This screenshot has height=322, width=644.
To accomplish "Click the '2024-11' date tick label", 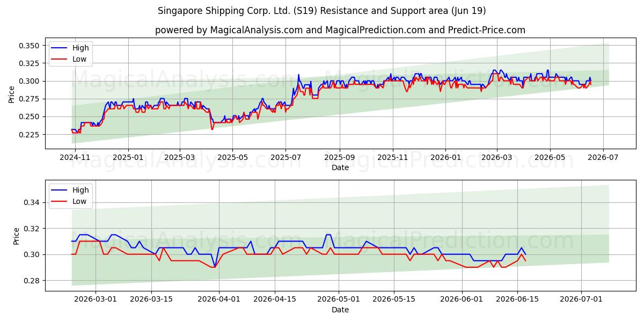I will tap(75, 157).
